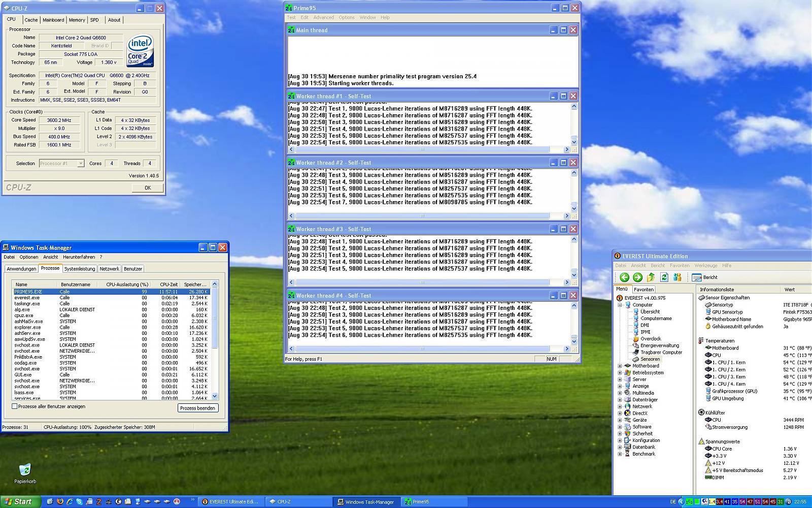Image resolution: width=812 pixels, height=508 pixels.
Task: Select Energieverwaltung in EVEREST tree
Action: [655, 345]
